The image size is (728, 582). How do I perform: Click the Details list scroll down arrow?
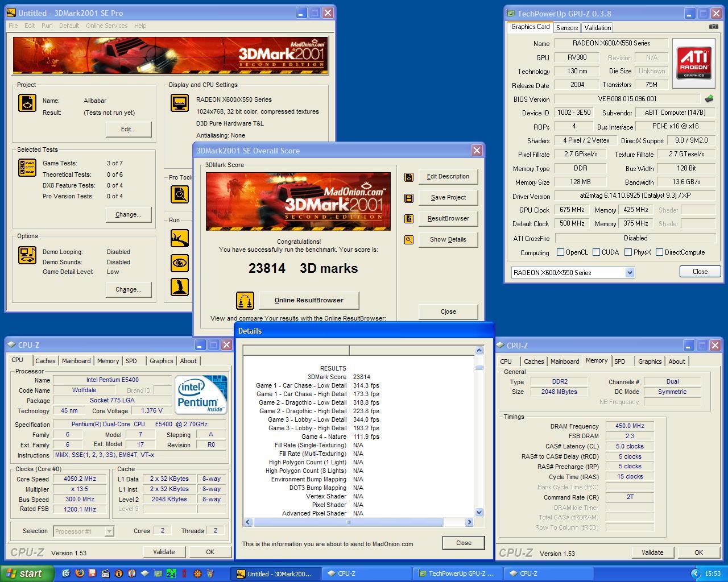click(479, 512)
